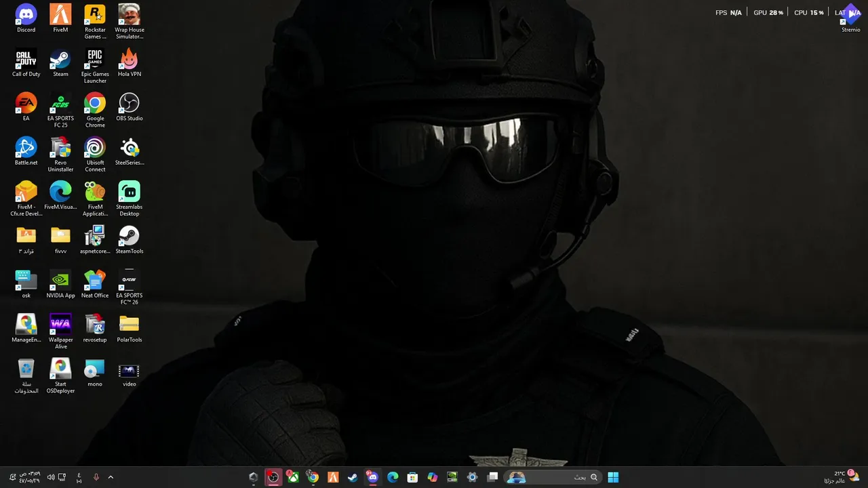
Task: Open Steam from the taskbar
Action: pos(353,477)
